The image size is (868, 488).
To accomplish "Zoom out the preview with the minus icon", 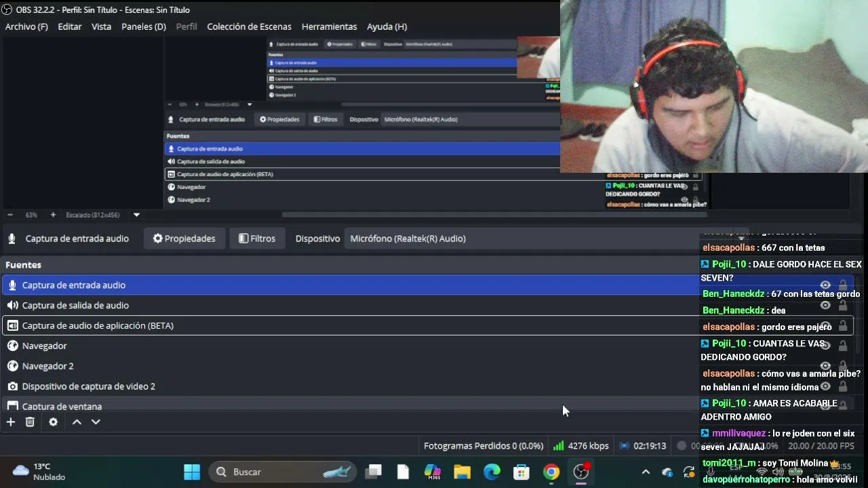I will click(10, 215).
